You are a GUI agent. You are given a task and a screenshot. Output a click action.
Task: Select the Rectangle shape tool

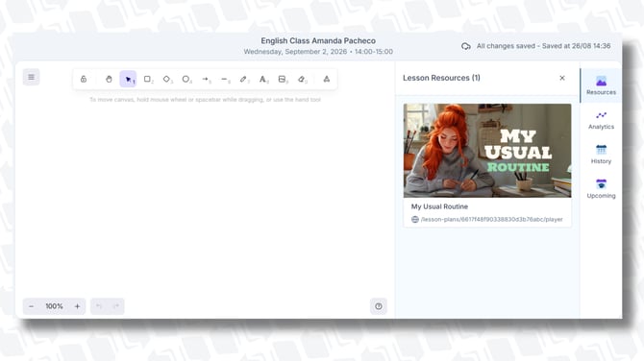pyautogui.click(x=147, y=79)
